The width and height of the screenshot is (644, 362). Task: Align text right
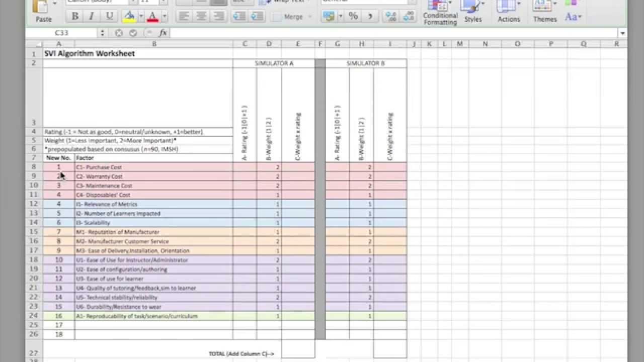point(218,16)
